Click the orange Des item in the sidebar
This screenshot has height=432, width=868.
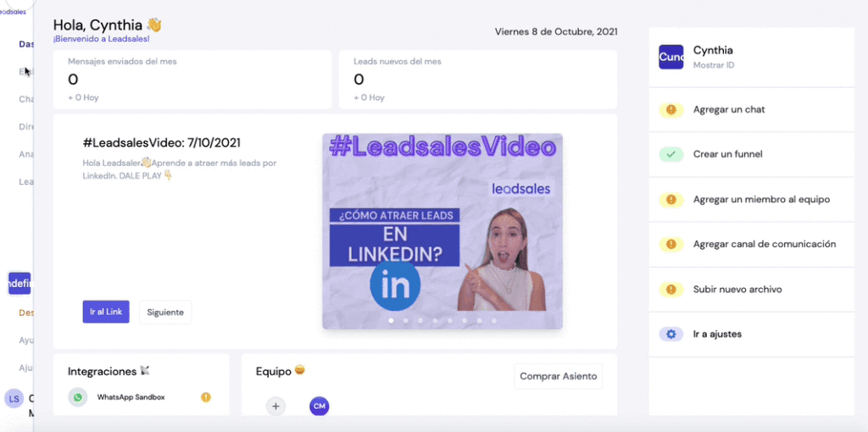click(25, 313)
